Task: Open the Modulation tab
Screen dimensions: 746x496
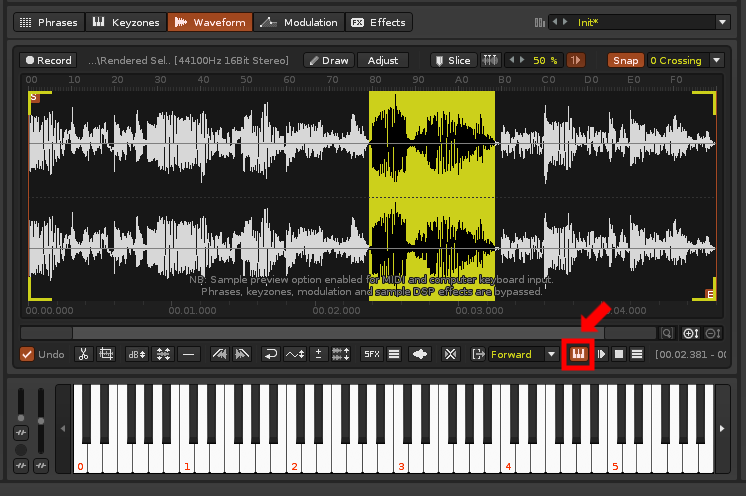Action: pyautogui.click(x=299, y=22)
